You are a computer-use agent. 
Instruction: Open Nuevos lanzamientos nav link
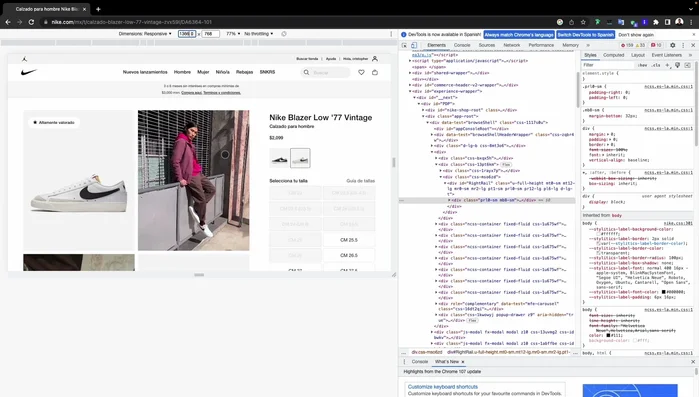(145, 72)
